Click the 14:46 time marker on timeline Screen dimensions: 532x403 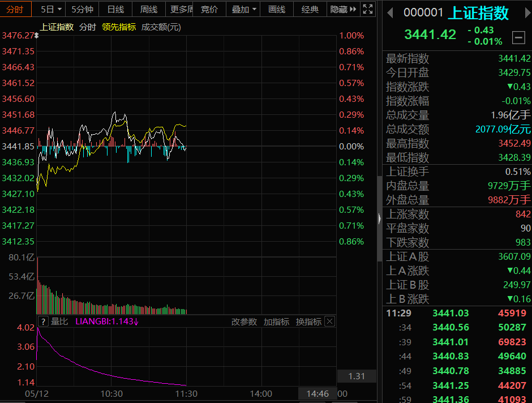pyautogui.click(x=318, y=393)
